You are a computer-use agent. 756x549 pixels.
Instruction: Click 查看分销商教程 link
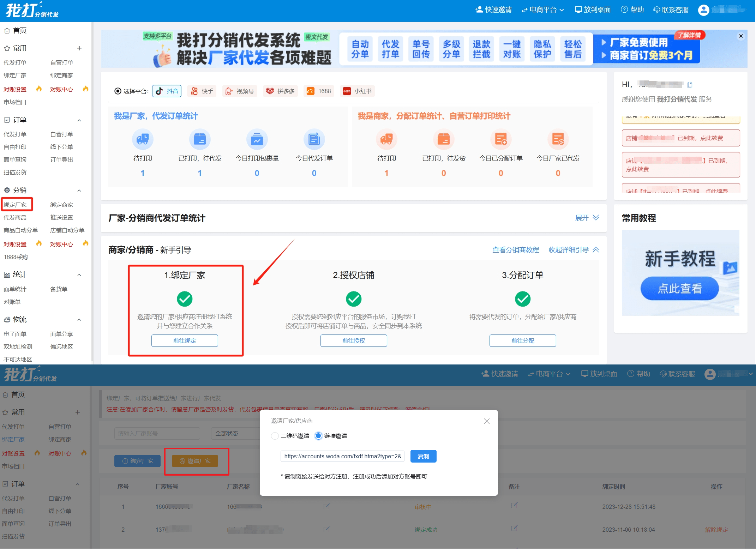(516, 250)
